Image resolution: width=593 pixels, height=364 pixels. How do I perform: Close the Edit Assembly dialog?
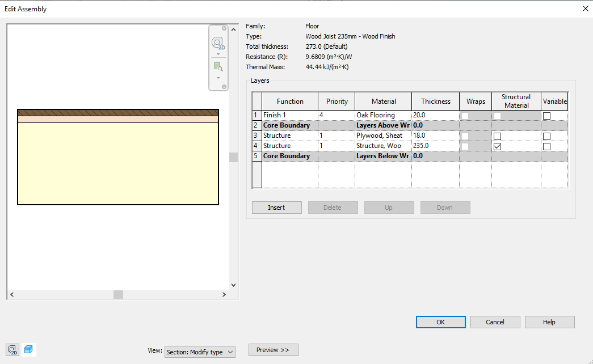(x=585, y=9)
